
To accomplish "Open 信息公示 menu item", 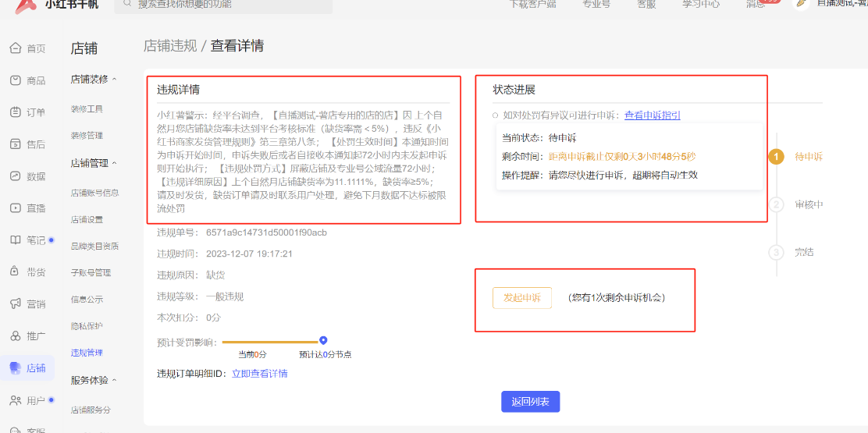I will tap(87, 299).
